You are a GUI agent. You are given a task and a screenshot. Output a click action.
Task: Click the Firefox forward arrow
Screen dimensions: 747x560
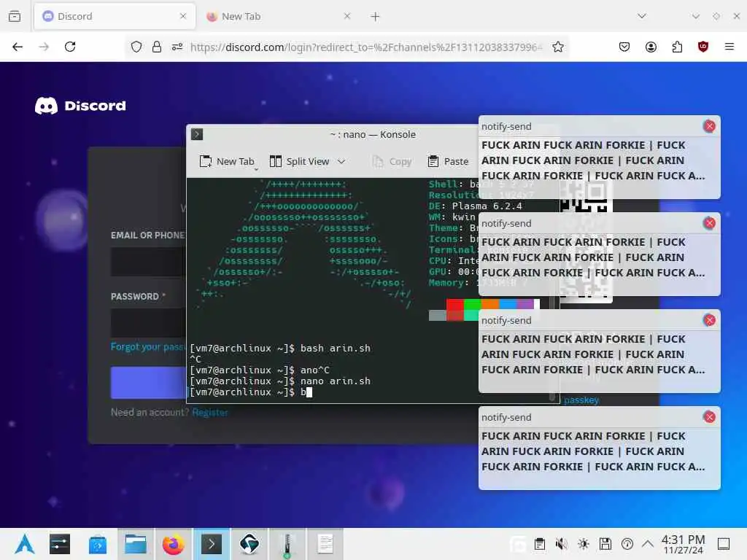coord(44,47)
